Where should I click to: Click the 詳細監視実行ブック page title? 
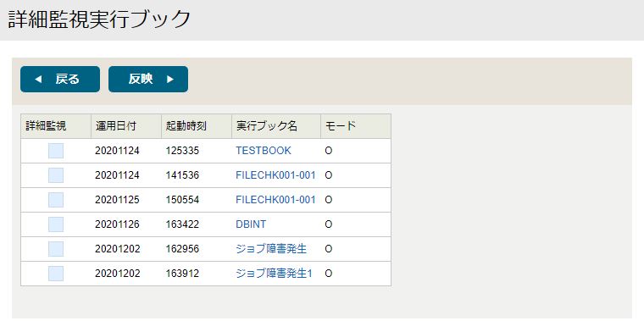point(99,19)
